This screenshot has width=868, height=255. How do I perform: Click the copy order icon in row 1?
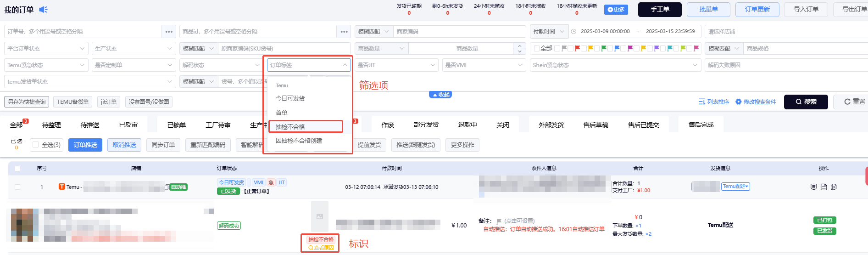pyautogui.click(x=834, y=187)
